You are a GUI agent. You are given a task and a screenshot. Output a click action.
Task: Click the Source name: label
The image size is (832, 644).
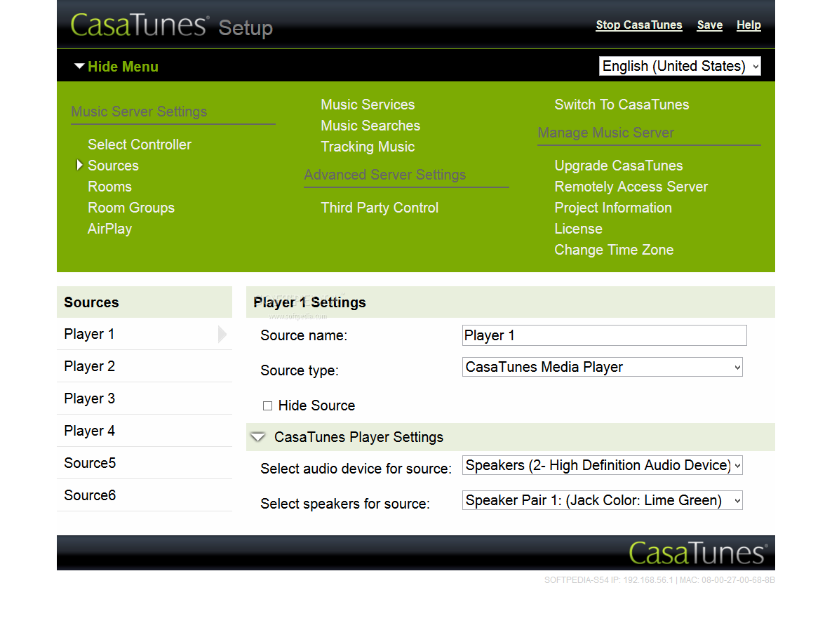pos(304,335)
